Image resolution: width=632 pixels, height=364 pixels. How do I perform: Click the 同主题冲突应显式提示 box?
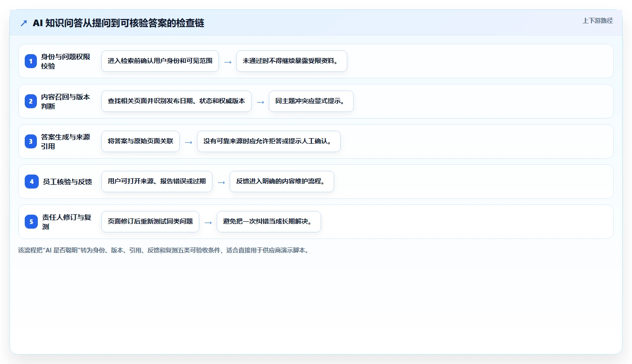(x=311, y=101)
